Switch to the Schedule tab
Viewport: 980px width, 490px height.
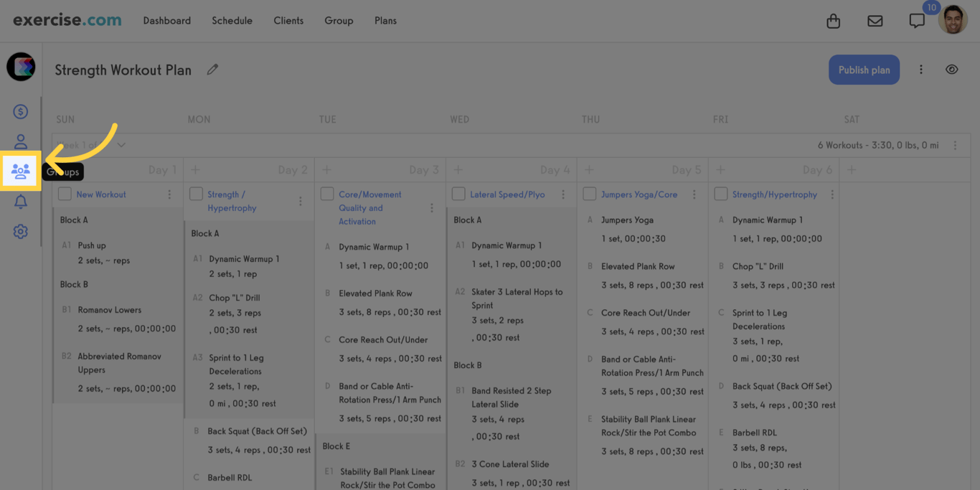pyautogui.click(x=232, y=20)
